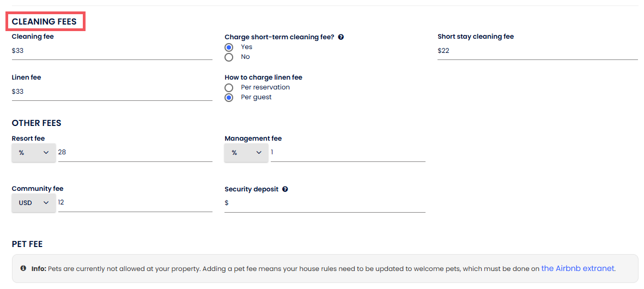The height and width of the screenshot is (289, 644).
Task: Click the info icon in pet fee notice
Action: pos(23,268)
